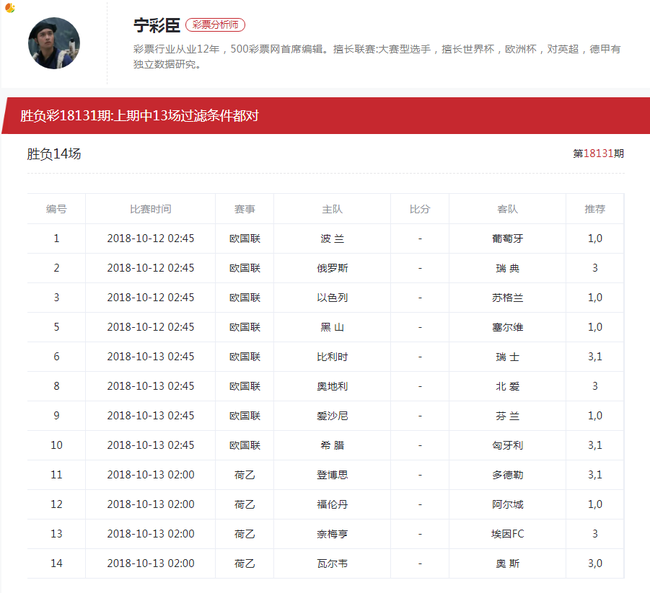Click the 编号 column header
This screenshot has height=593, width=650.
[x=56, y=209]
